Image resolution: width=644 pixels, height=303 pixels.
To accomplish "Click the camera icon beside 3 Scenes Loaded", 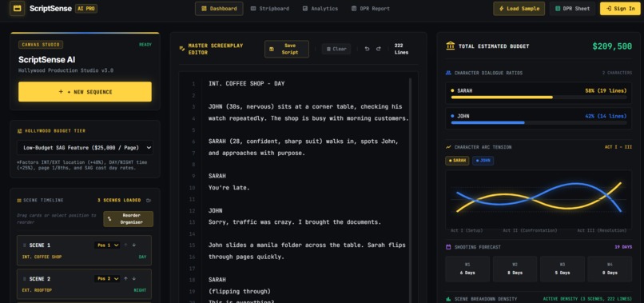I will pyautogui.click(x=149, y=201).
